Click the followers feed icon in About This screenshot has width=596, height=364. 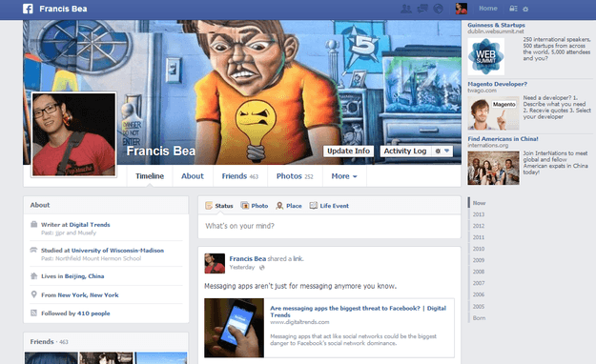[33, 313]
